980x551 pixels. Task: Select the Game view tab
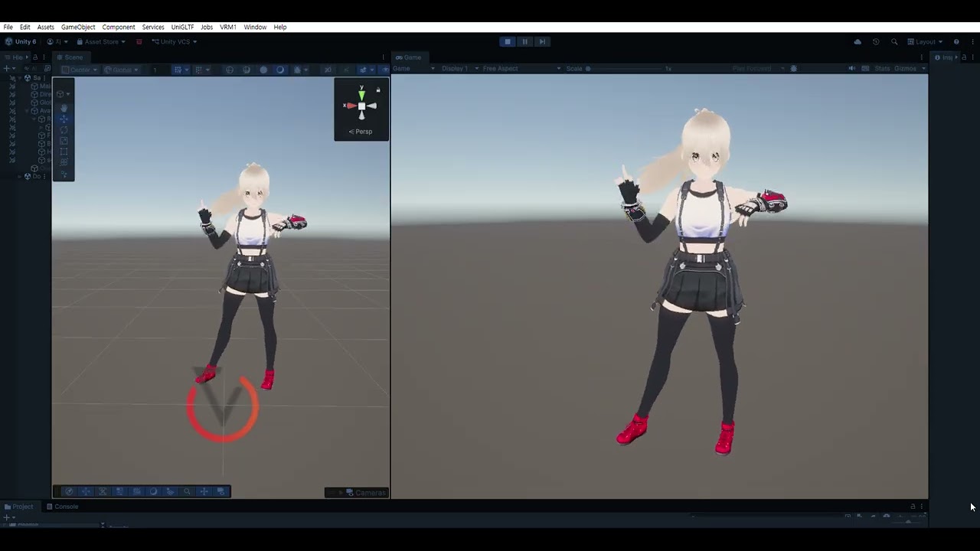[x=409, y=57]
